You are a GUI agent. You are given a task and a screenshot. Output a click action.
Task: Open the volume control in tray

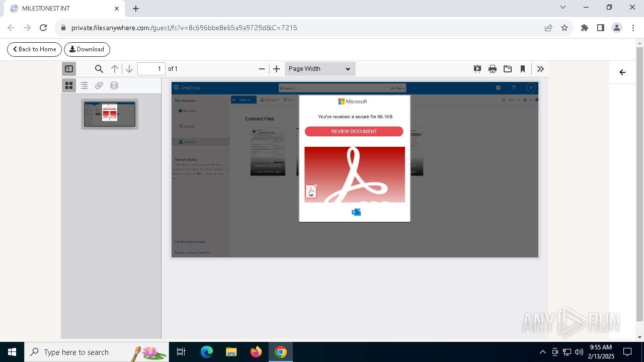[x=579, y=352]
